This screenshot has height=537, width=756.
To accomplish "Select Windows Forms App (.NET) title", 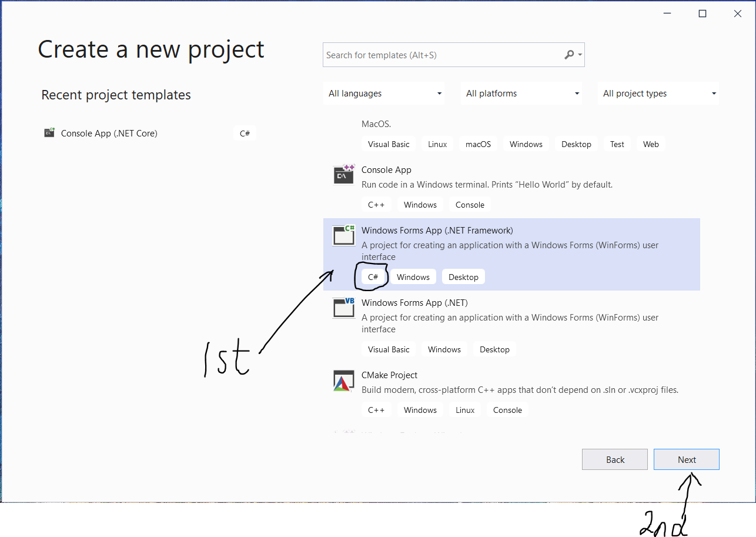I will 414,303.
